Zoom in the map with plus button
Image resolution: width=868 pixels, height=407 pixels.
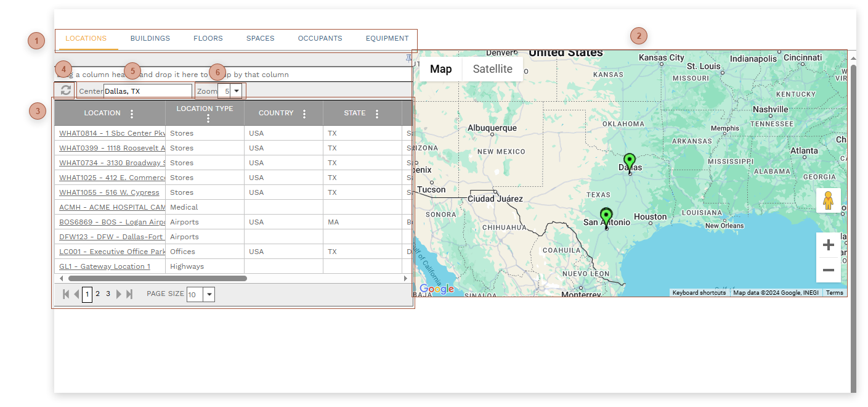click(x=829, y=245)
